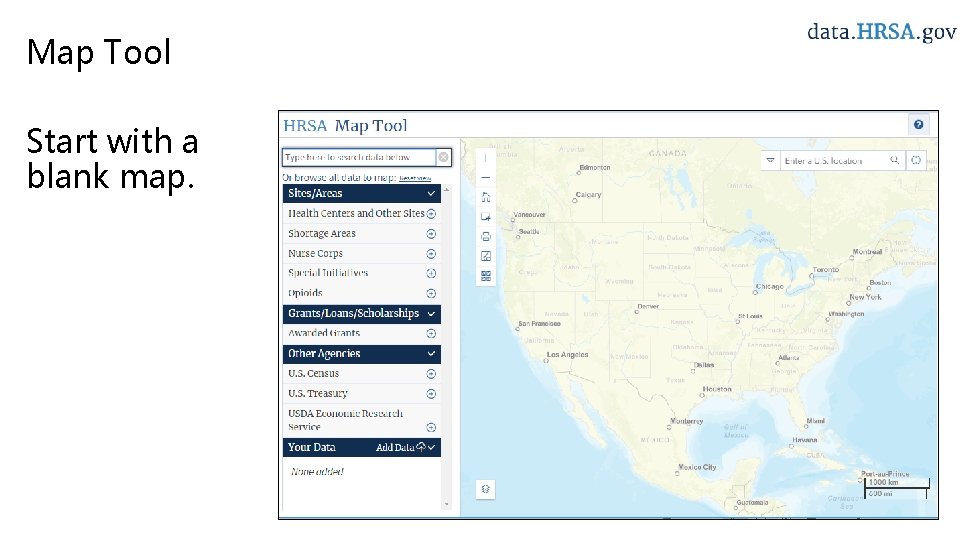Click Houston label on map
960x540 pixels.
717,389
